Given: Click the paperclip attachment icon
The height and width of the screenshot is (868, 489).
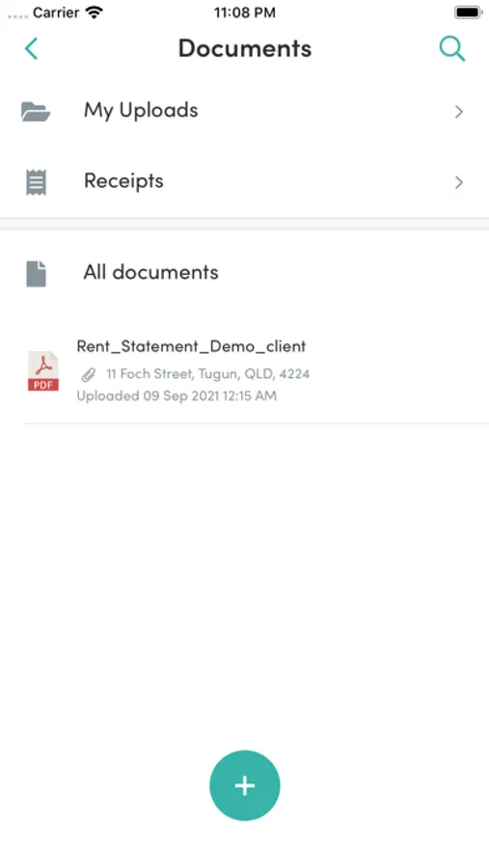Looking at the screenshot, I should point(89,375).
